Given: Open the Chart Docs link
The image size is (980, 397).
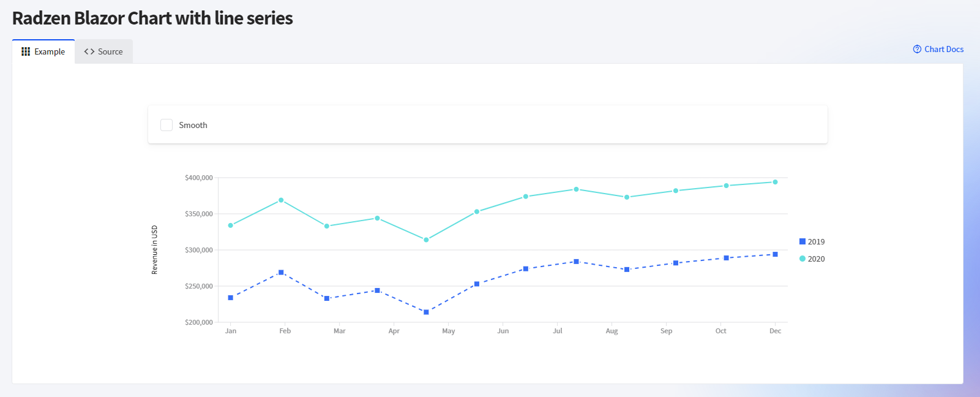Looking at the screenshot, I should (x=943, y=50).
